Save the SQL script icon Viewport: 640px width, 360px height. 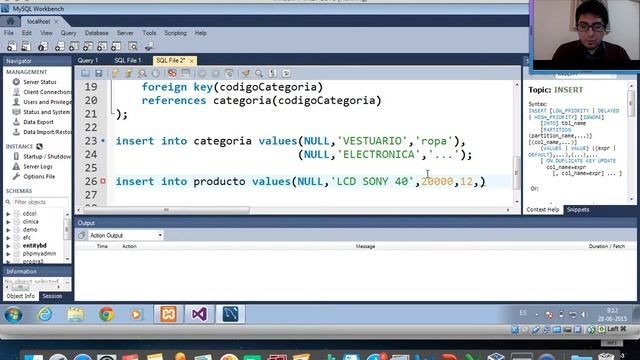99,73
